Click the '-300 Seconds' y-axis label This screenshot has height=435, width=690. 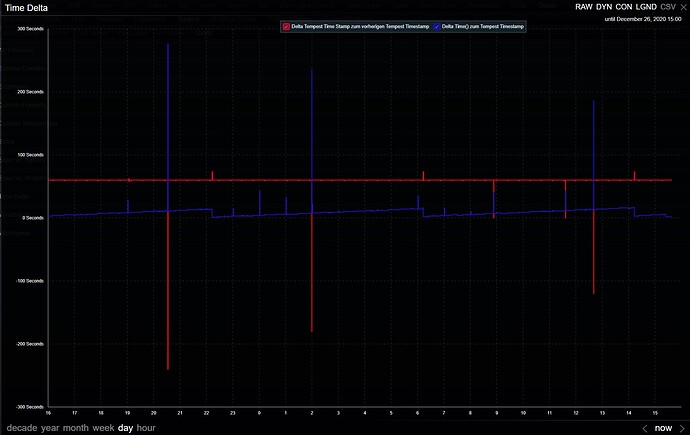(29, 407)
